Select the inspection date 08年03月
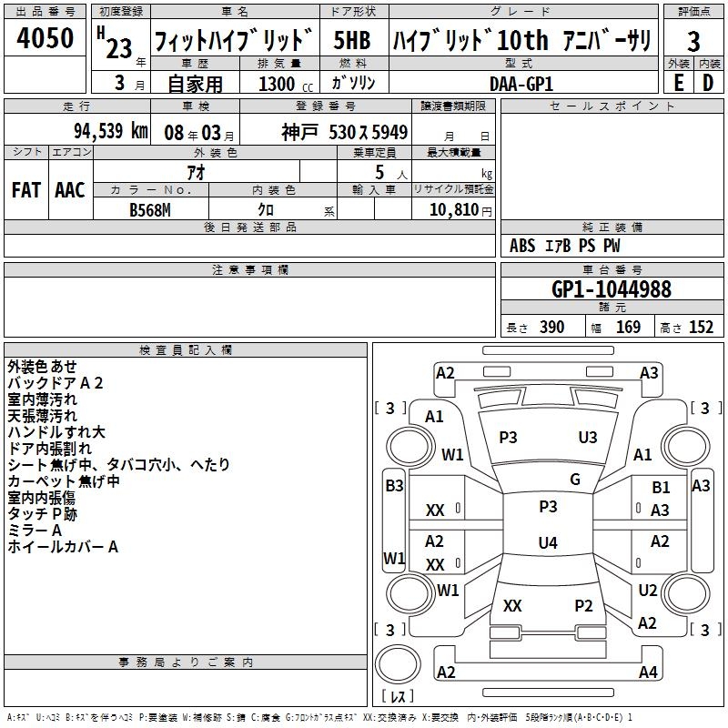Viewport: 728px width, 728px height. tap(199, 133)
